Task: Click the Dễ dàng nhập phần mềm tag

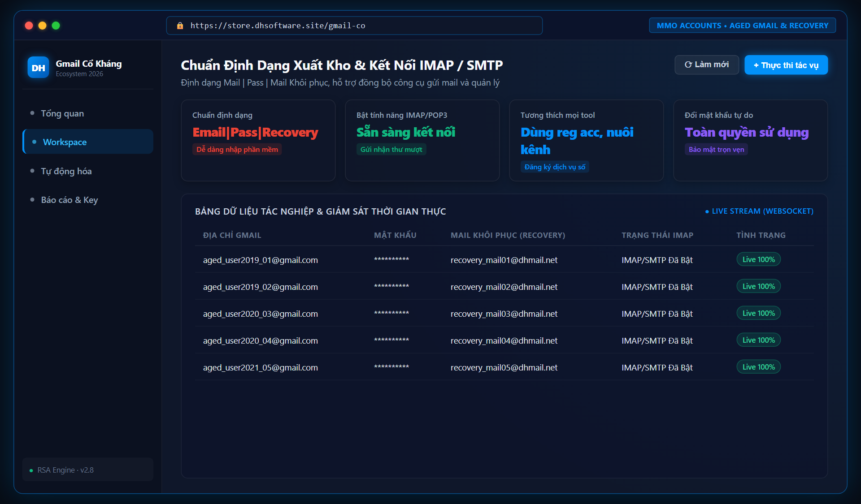Action: pos(237,149)
